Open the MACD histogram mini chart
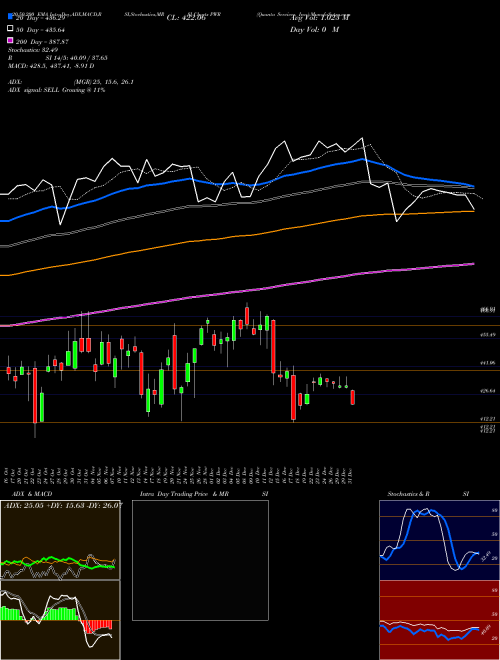This screenshot has width=500, height=660. (60, 620)
